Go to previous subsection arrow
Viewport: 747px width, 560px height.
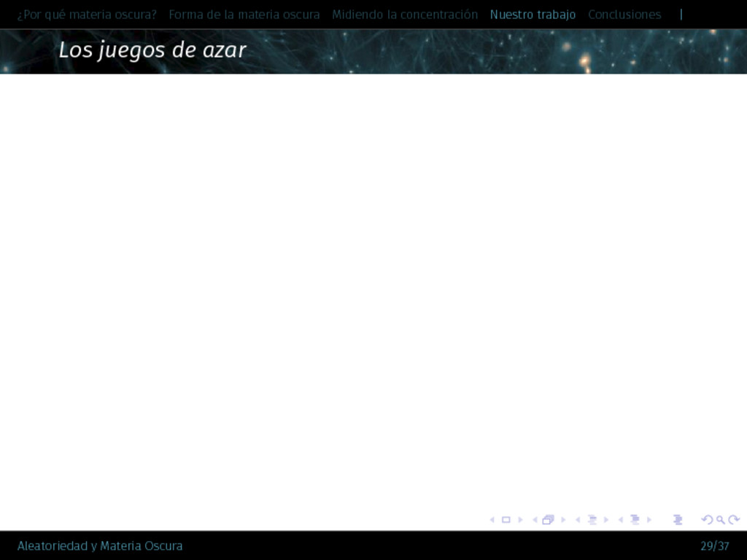[578, 520]
